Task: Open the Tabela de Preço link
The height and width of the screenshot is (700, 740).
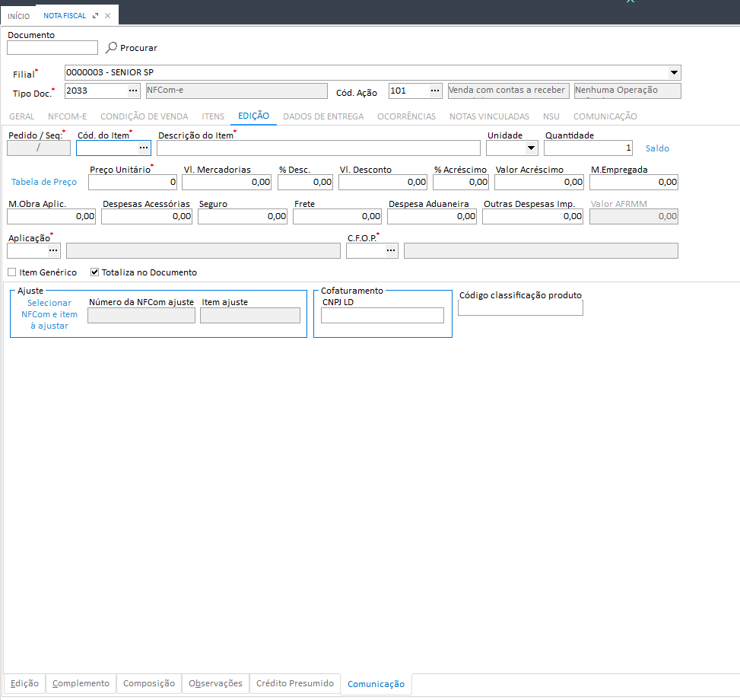Action: [x=44, y=182]
